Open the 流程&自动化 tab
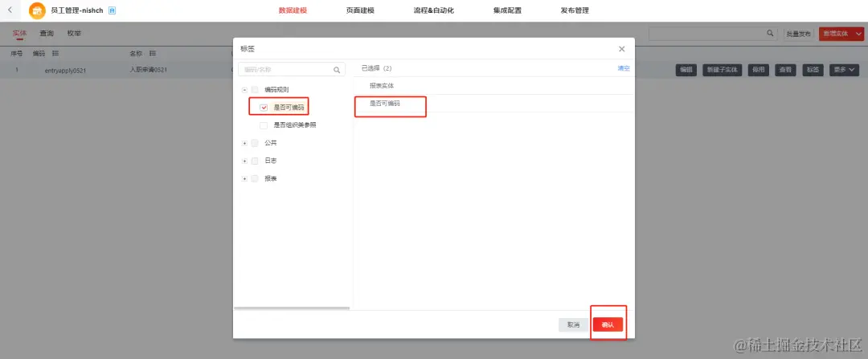The height and width of the screenshot is (359, 868). point(433,10)
